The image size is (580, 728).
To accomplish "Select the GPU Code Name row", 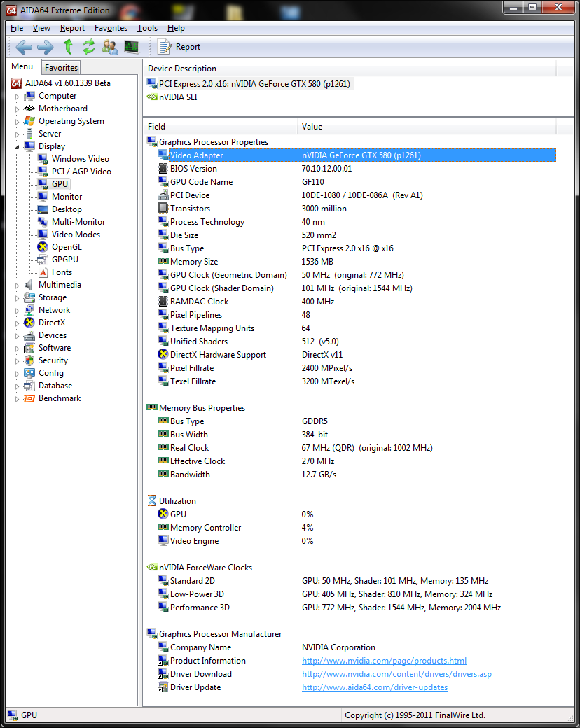I will (356, 182).
